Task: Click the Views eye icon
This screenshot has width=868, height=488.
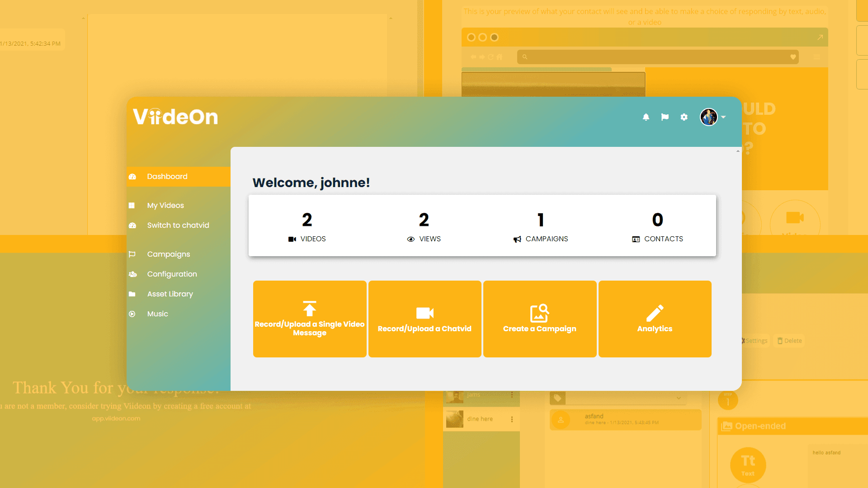Action: coord(410,239)
